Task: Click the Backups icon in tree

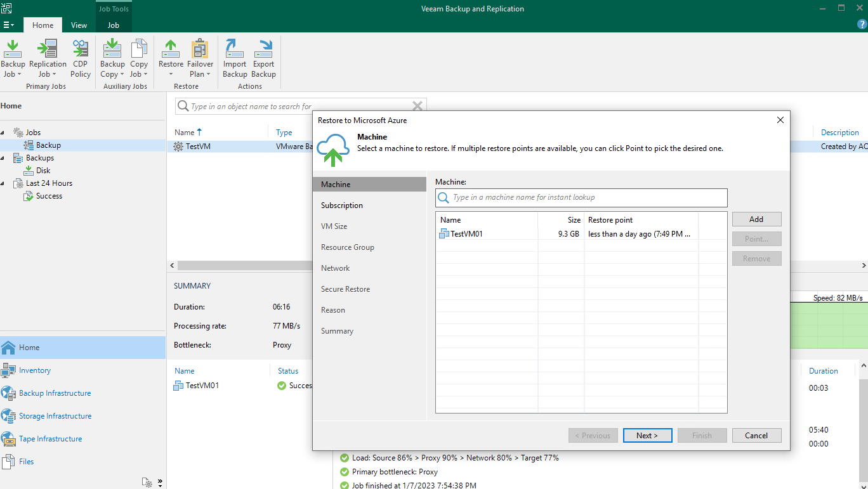Action: pyautogui.click(x=18, y=158)
